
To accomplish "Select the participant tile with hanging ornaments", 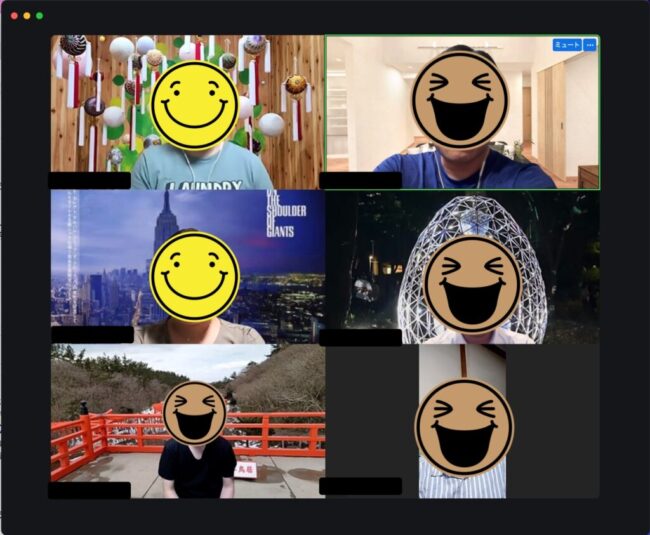I will (188, 112).
